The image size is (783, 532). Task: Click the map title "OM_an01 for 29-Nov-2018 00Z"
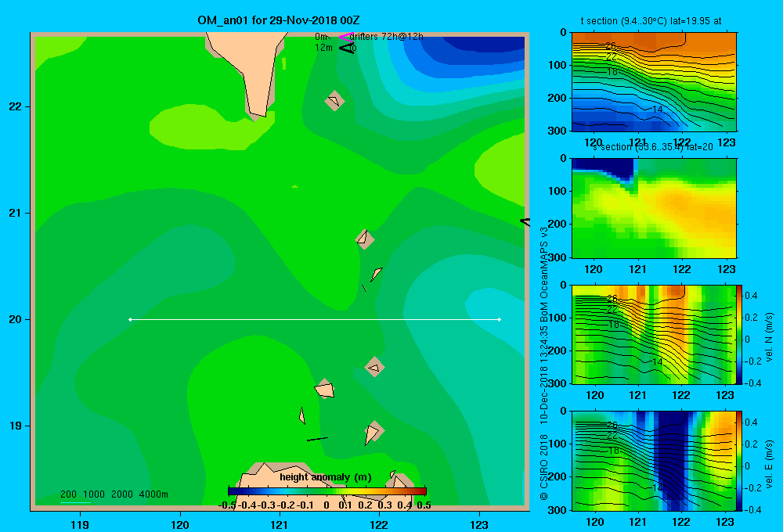(279, 20)
